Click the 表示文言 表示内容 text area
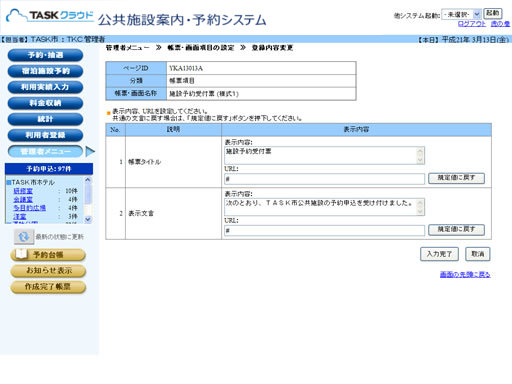Viewport: 512px width, 384px height. (x=324, y=207)
